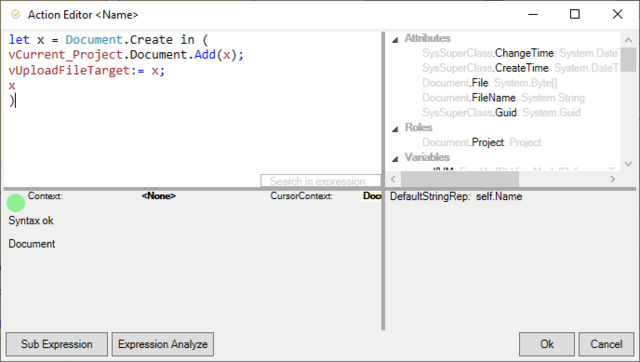Click the 'Document' result type text

pos(32,244)
